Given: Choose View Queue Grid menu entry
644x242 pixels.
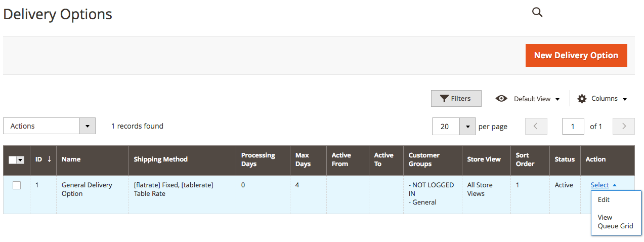Looking at the screenshot, I should point(615,221).
